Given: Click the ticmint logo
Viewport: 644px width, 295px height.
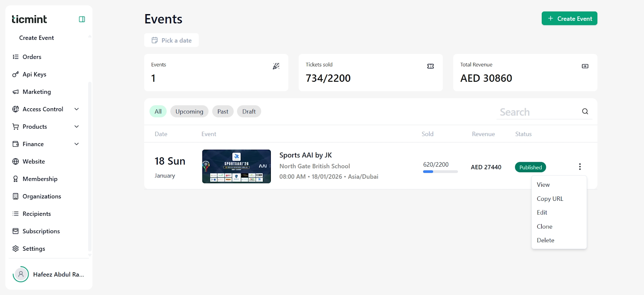Looking at the screenshot, I should [29, 19].
